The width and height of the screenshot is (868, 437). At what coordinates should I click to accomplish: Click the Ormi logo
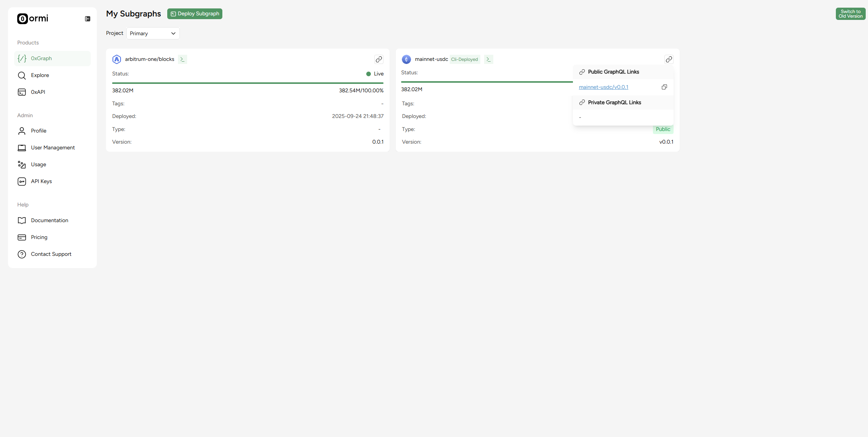click(x=33, y=19)
